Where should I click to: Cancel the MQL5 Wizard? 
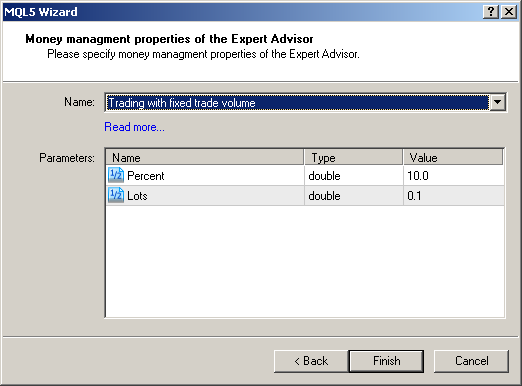point(471,361)
